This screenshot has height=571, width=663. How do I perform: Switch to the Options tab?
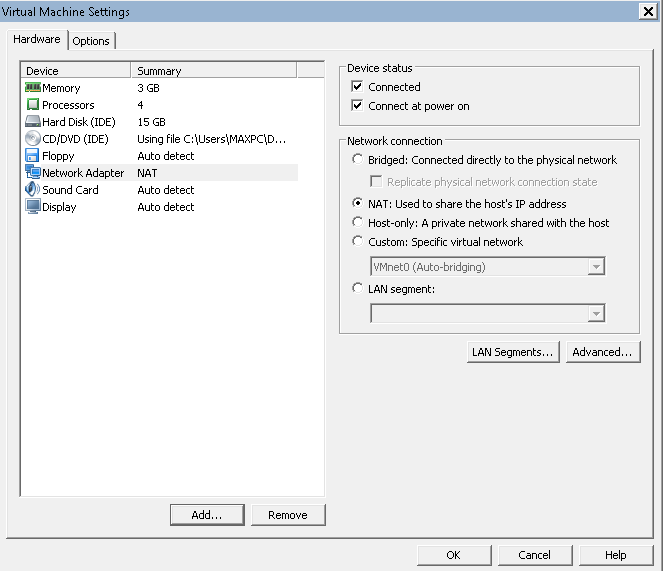(91, 41)
